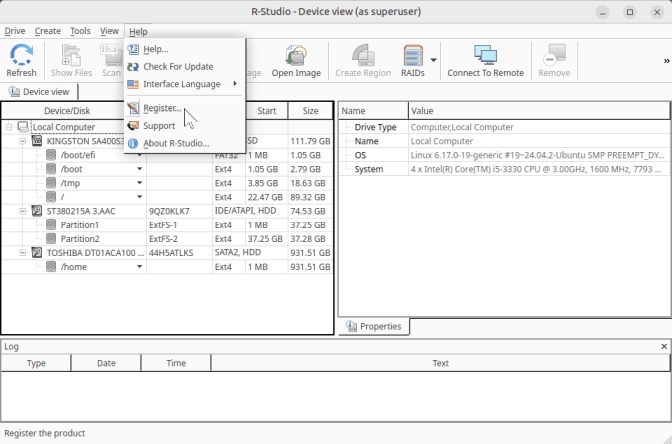Click the System property row
The height and width of the screenshot is (444, 672).
pyautogui.click(x=504, y=169)
